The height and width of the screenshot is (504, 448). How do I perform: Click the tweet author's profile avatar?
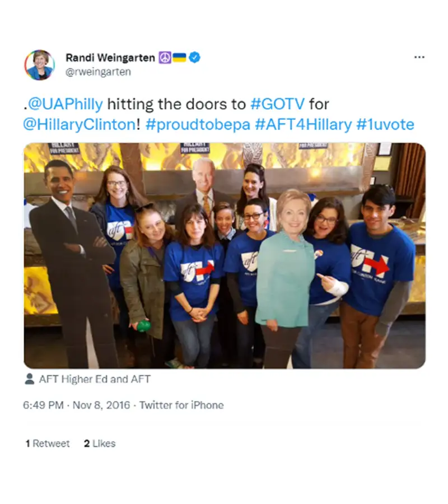[40, 64]
